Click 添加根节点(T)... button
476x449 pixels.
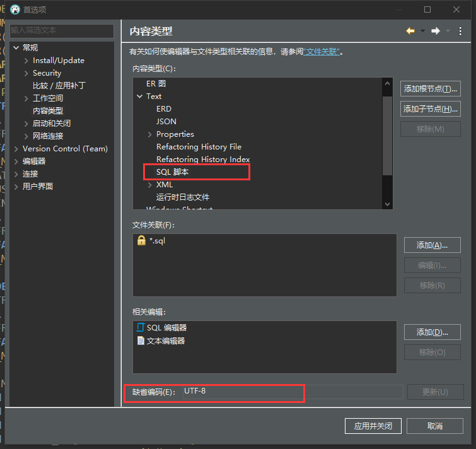[431, 89]
